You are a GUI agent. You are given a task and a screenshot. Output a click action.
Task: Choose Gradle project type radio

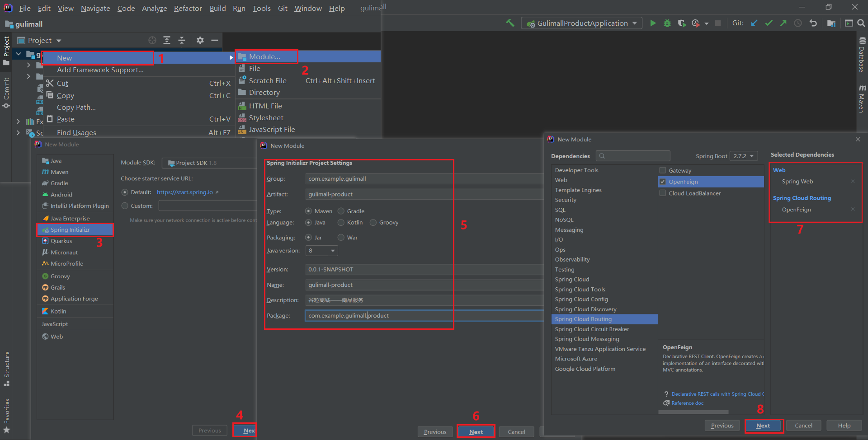tap(341, 211)
